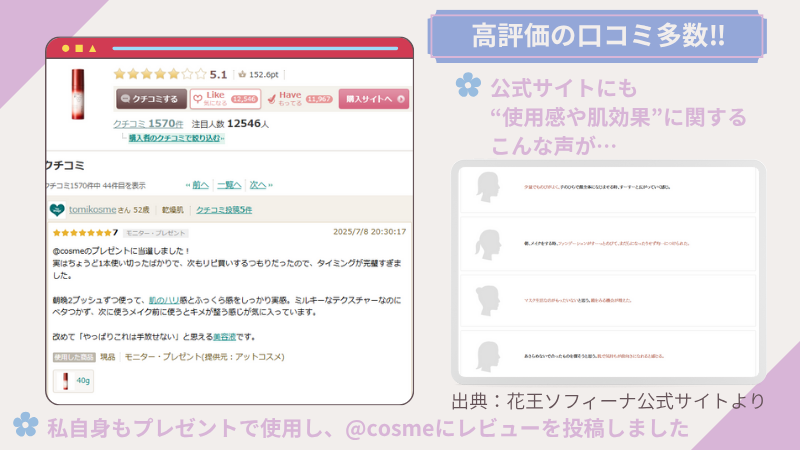Image resolution: width=800 pixels, height=450 pixels.
Task: Click the 注目人数 12546人 text
Action: 230,124
